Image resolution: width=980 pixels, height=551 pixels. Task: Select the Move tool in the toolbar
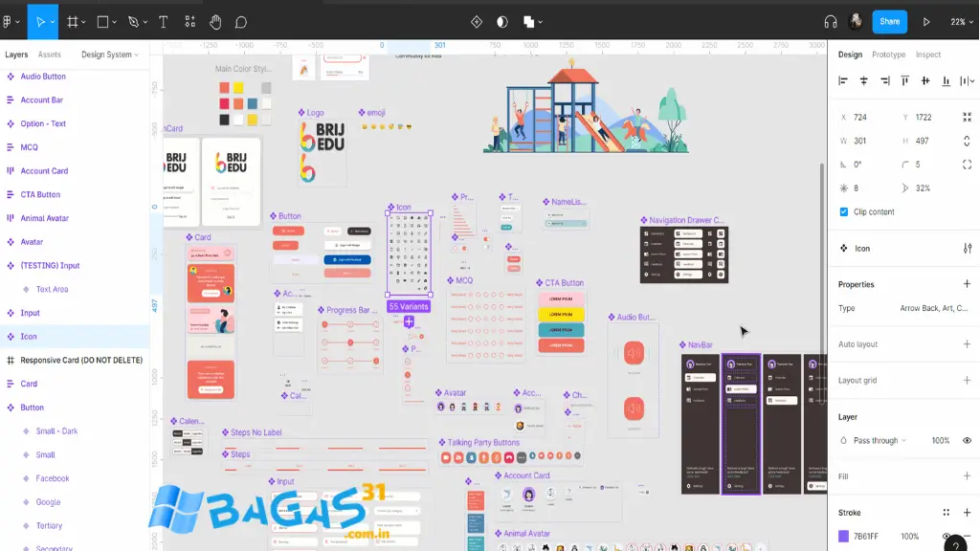(x=41, y=20)
